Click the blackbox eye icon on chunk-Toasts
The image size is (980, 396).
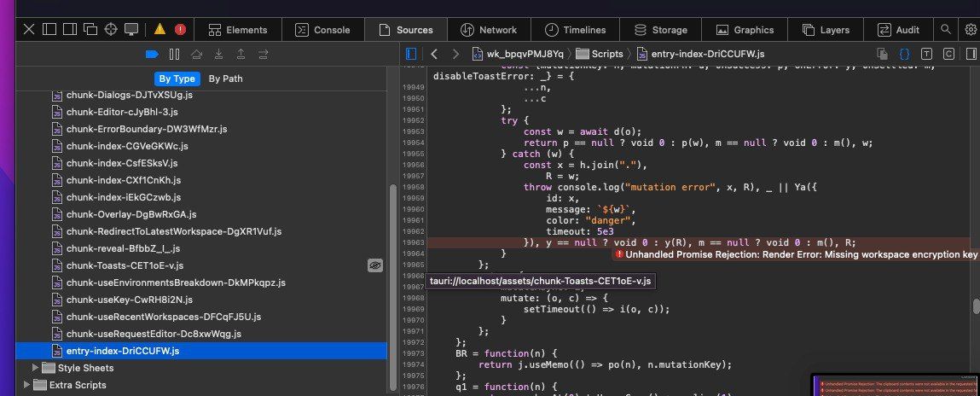tap(374, 265)
